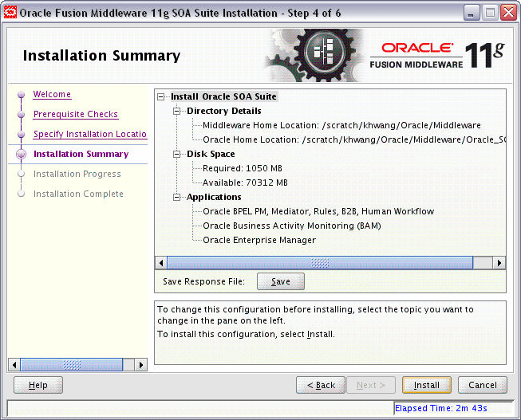Click navigation pane scroll left arrow
521x420 pixels.
(x=14, y=365)
